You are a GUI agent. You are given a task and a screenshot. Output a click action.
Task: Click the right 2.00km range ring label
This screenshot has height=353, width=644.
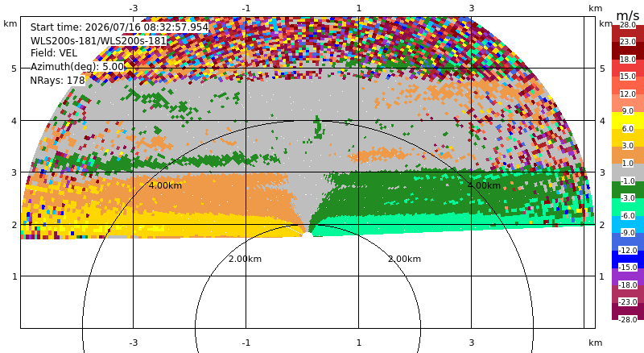click(x=405, y=259)
